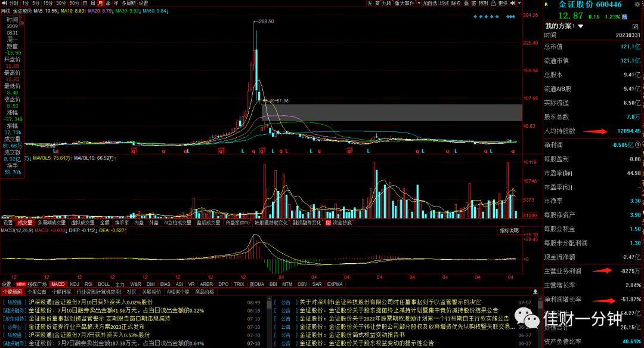The height and width of the screenshot is (348, 644).
Task: Select the 个股公告 news tab
Action: [x=37, y=292]
